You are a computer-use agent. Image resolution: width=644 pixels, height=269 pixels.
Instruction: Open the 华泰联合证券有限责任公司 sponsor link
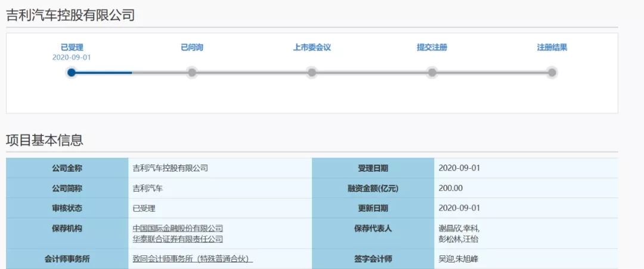[x=178, y=239]
